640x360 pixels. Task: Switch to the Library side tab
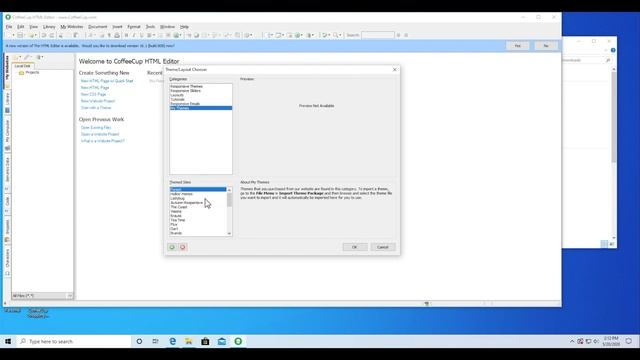[x=7, y=102]
